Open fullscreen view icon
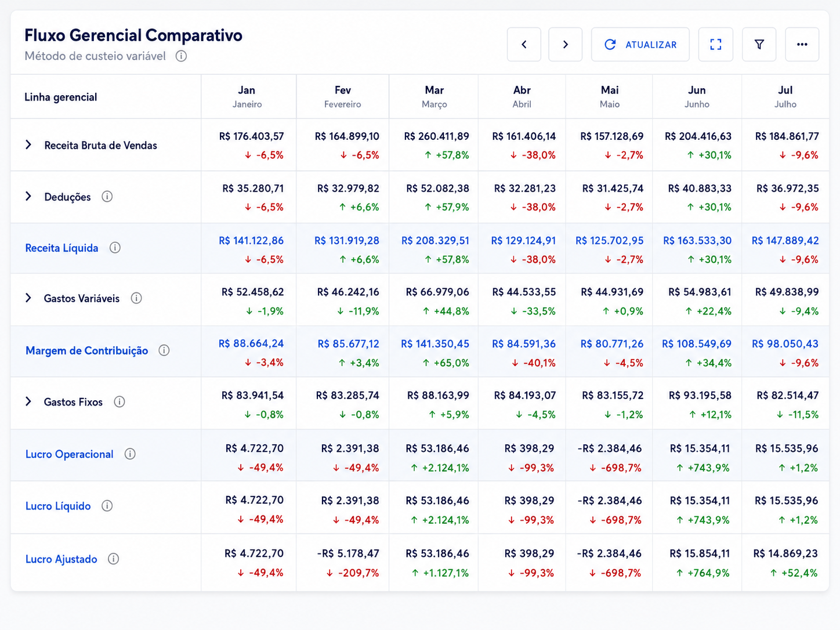 716,45
